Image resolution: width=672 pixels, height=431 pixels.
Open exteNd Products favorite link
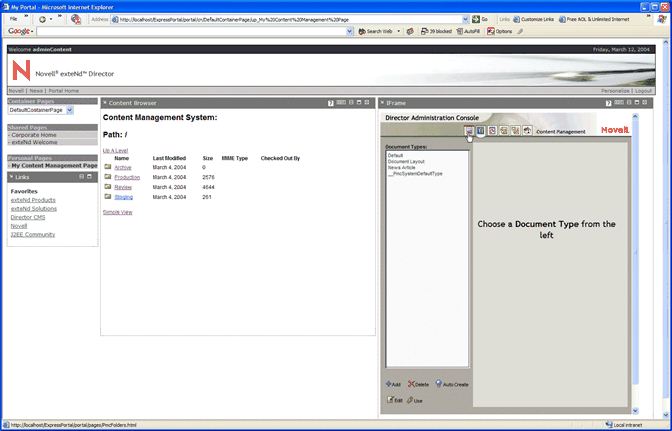(33, 200)
